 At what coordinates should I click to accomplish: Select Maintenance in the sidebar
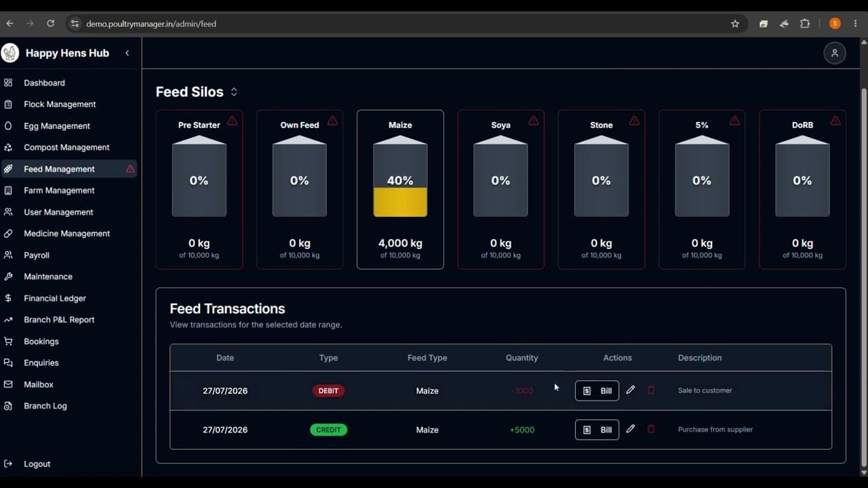pyautogui.click(x=68, y=277)
